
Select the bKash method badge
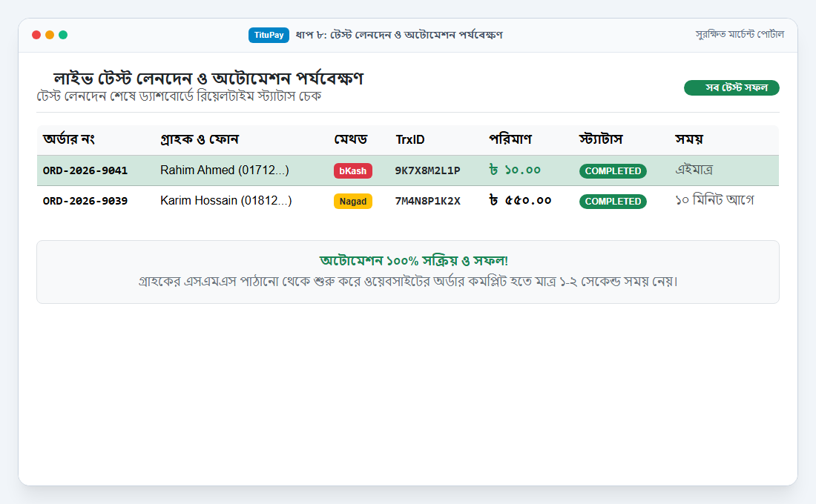click(x=353, y=170)
